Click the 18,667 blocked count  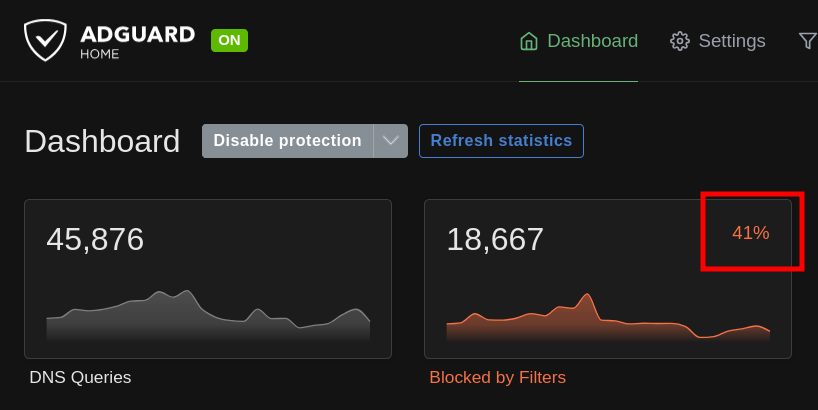(495, 239)
